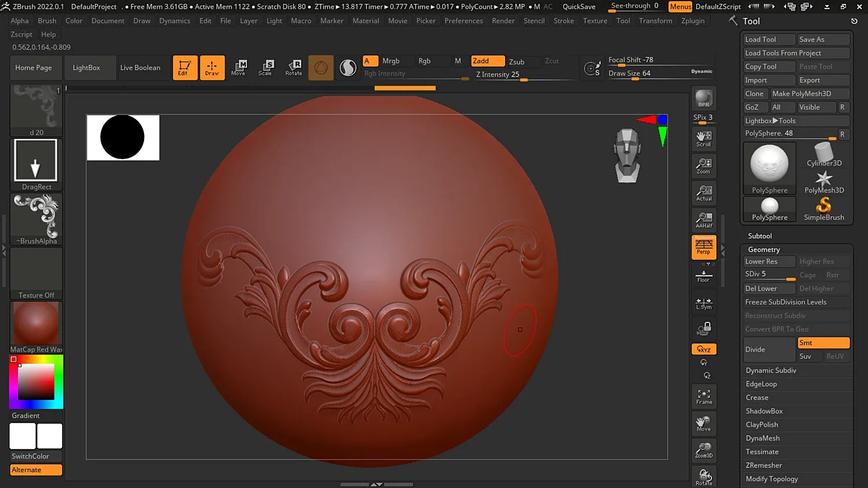Toggle Perspective mode off

704,247
